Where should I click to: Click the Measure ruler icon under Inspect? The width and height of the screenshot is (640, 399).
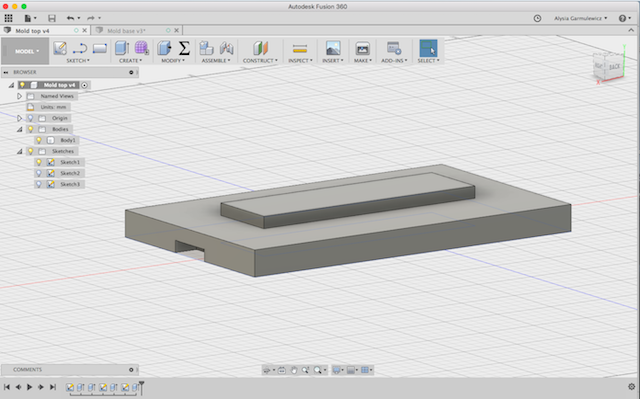coord(300,49)
